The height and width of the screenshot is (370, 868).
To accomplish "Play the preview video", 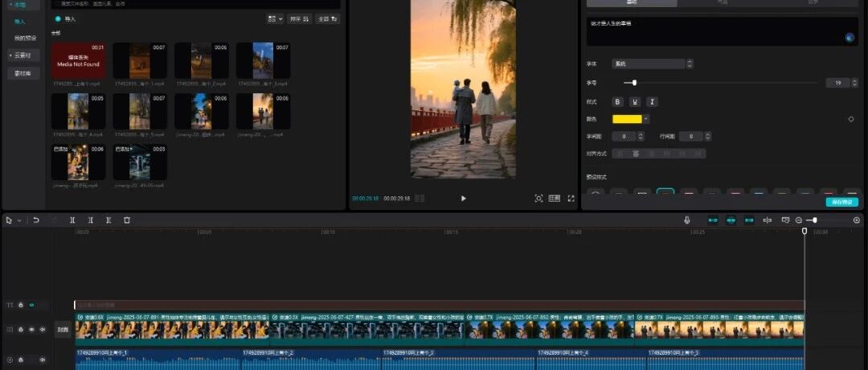I will pos(464,199).
